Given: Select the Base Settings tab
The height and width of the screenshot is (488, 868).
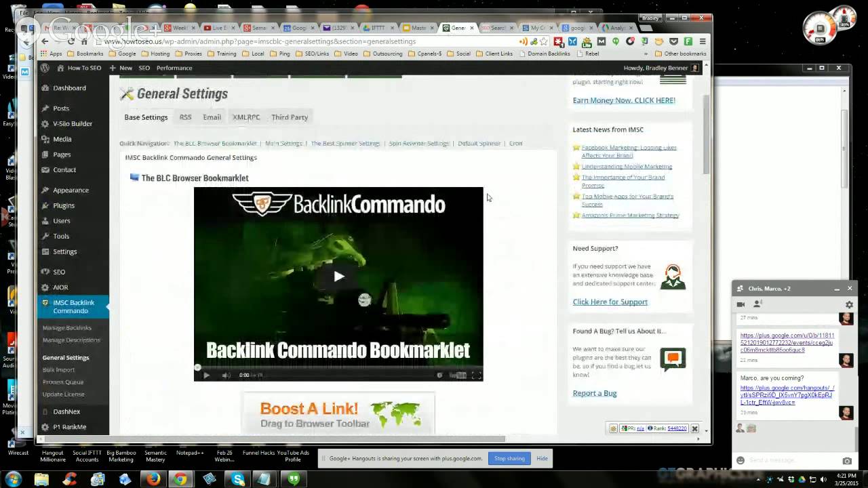Looking at the screenshot, I should 146,117.
